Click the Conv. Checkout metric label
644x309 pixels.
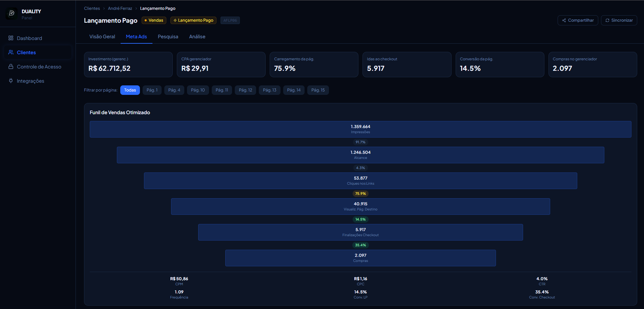coord(542,297)
